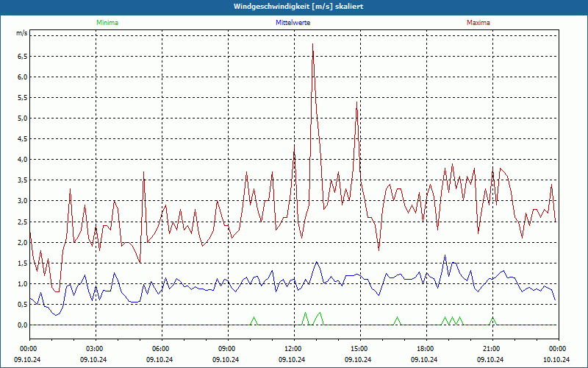588x368 pixels.
Task: Click the 03:00 time axis label
Action: tap(96, 349)
